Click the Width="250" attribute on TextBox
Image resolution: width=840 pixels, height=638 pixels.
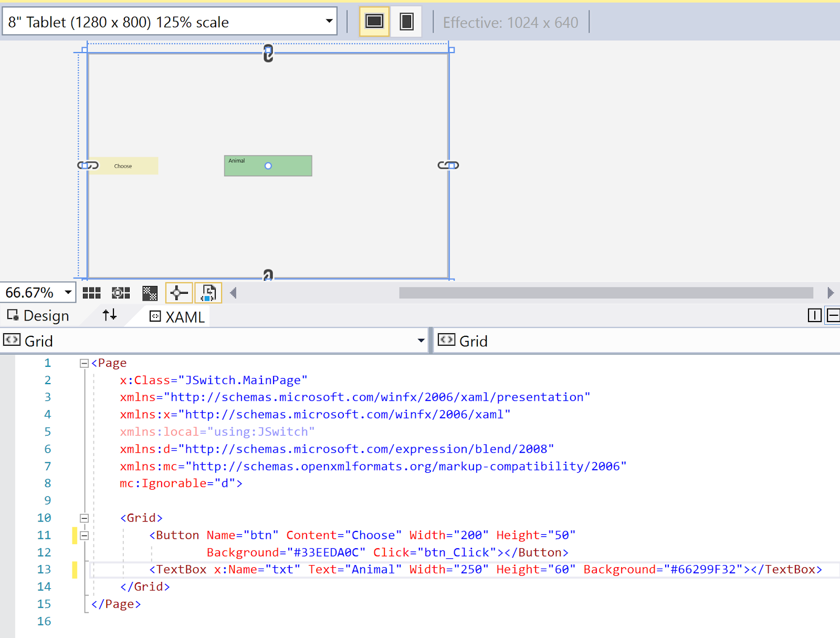pyautogui.click(x=449, y=569)
